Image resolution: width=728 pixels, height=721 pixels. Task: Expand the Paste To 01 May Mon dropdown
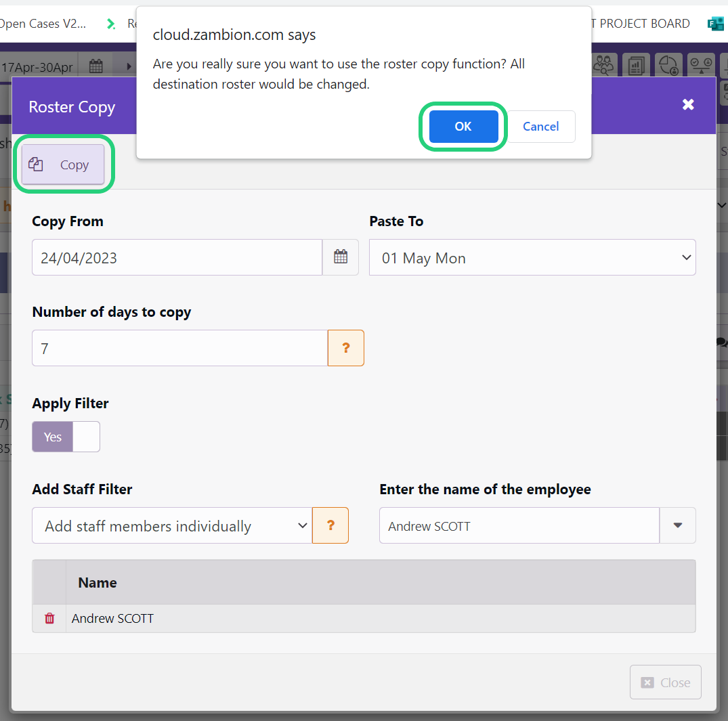[532, 258]
